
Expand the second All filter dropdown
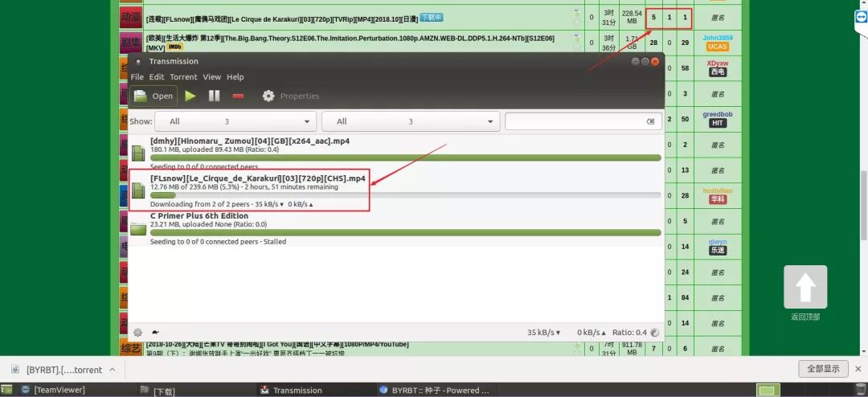pos(411,121)
